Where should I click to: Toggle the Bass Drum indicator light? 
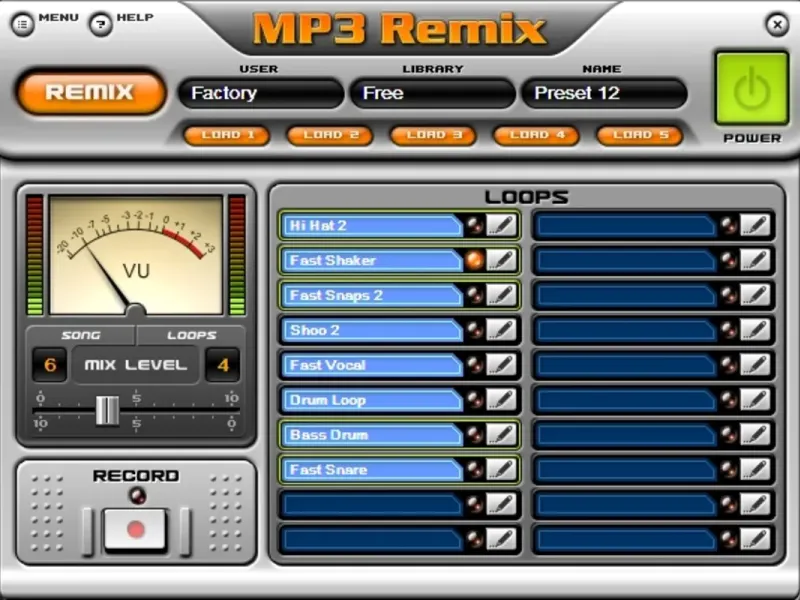(x=474, y=435)
